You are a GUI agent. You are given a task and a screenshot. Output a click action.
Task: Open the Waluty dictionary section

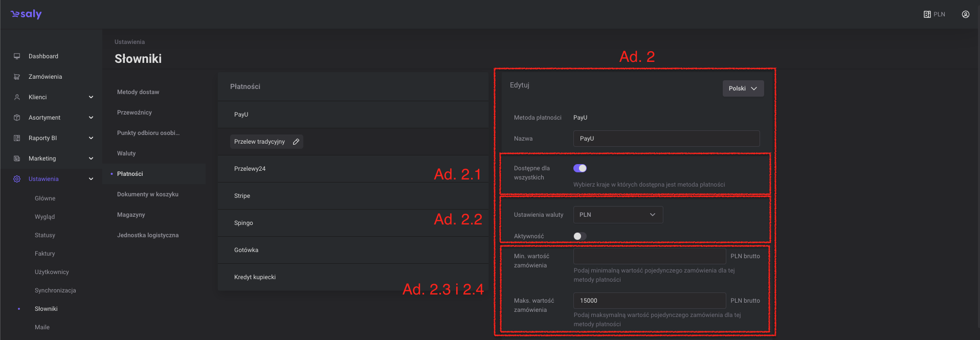tap(126, 153)
